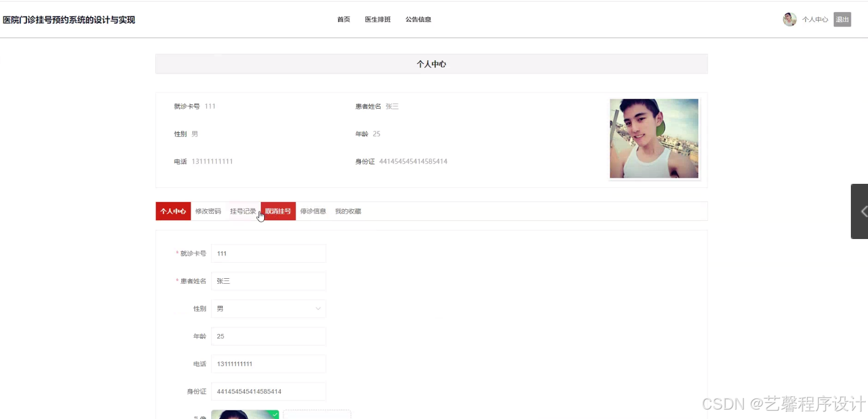Click site title 医院门诊挂号预约系统
The image size is (868, 419).
click(69, 20)
